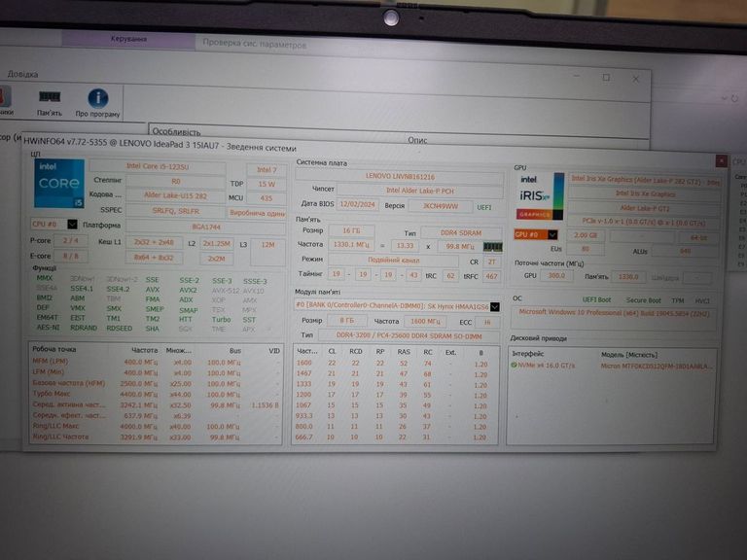Viewport: 747px width, 560px height.
Task: Open the Пам'ять toolbar icon
Action: point(50,101)
